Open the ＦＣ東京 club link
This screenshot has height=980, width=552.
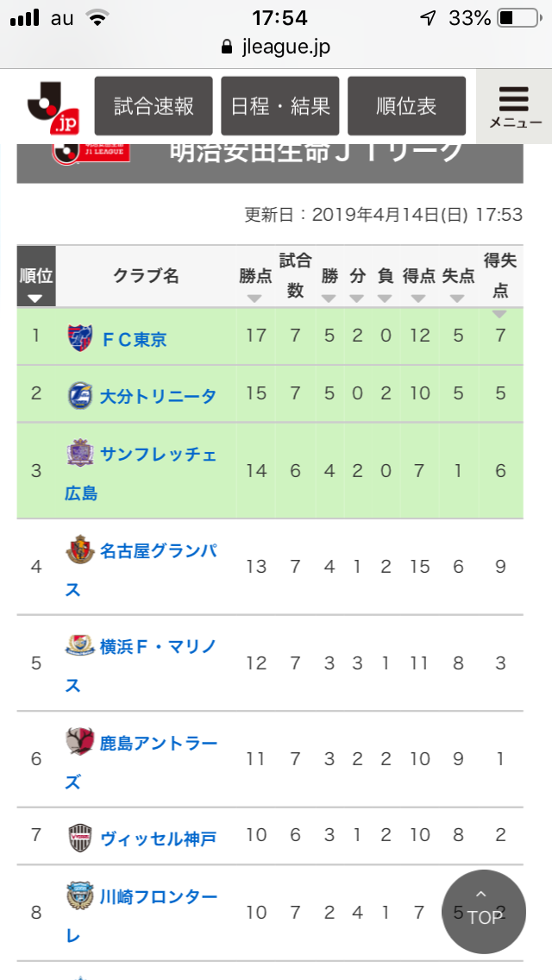point(134,339)
